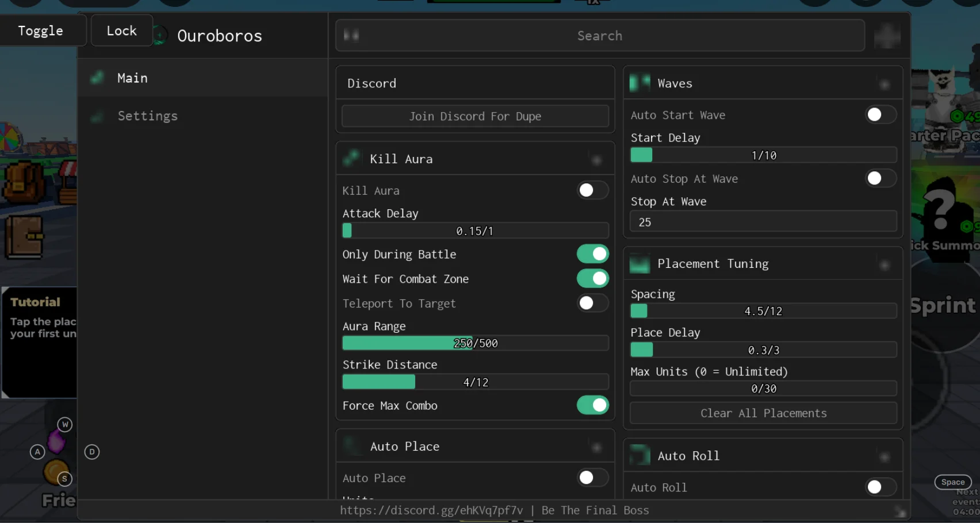This screenshot has width=980, height=523.
Task: Open the journal book icon in game
Action: [24, 237]
